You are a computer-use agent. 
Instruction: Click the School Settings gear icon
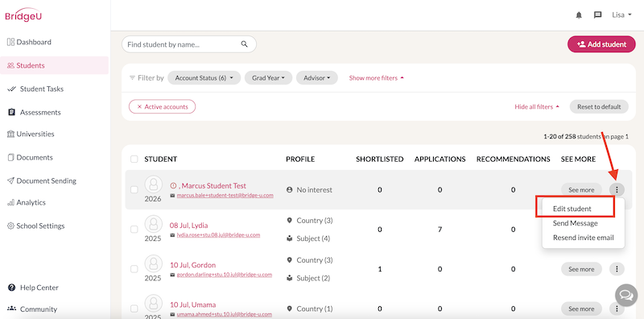10,226
